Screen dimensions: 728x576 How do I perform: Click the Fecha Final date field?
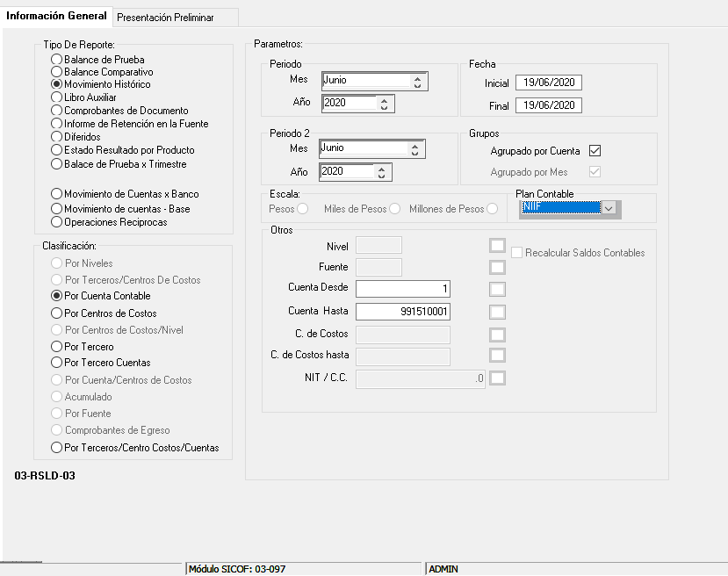tap(549, 105)
